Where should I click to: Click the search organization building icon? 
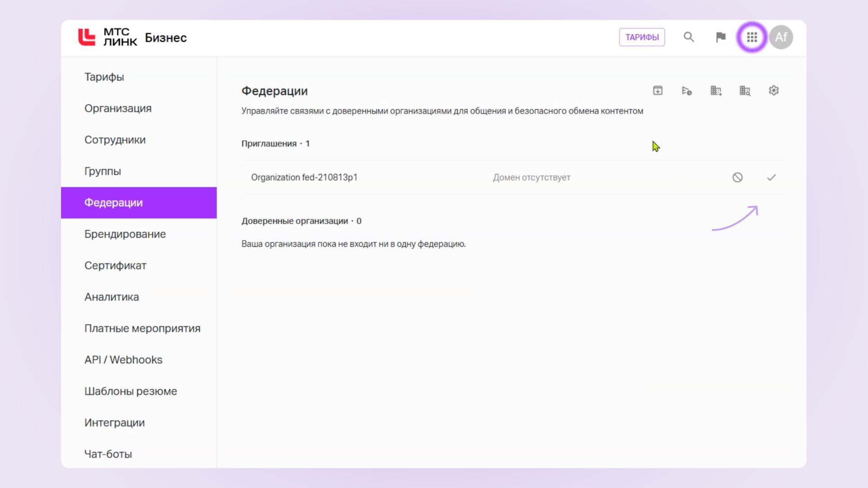(x=745, y=91)
